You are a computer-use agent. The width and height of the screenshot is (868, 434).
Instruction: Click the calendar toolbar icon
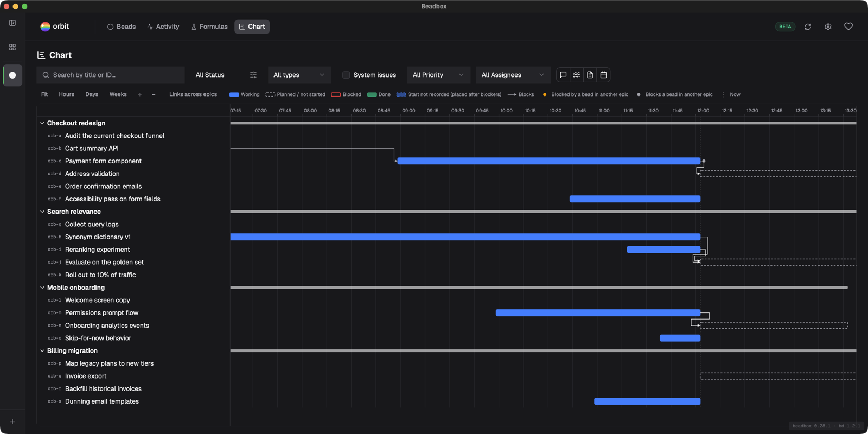pyautogui.click(x=603, y=75)
